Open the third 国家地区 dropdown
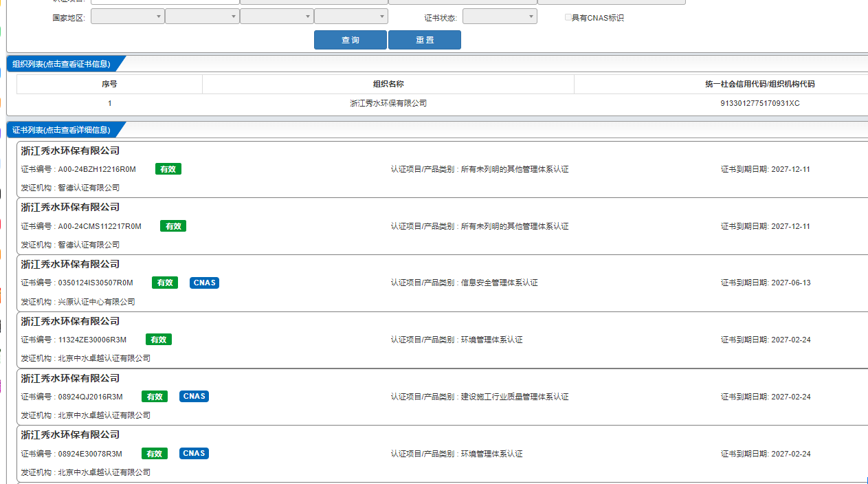868x484 pixels. click(277, 16)
